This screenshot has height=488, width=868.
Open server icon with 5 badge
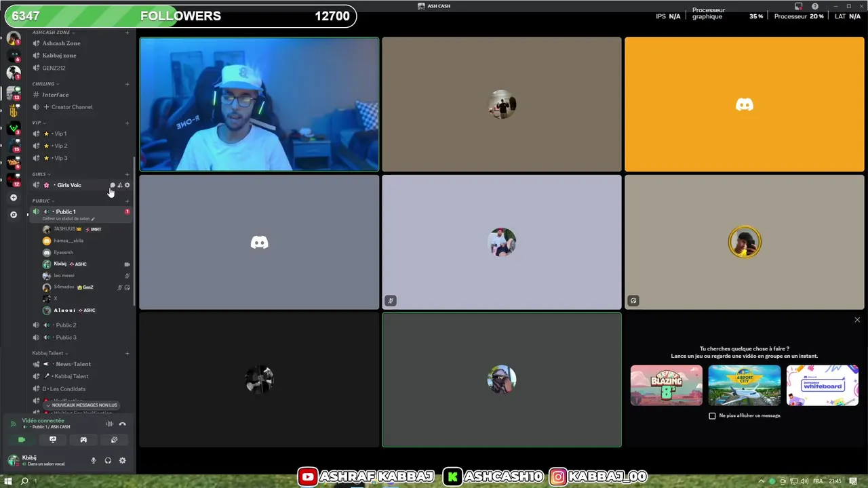(x=14, y=163)
